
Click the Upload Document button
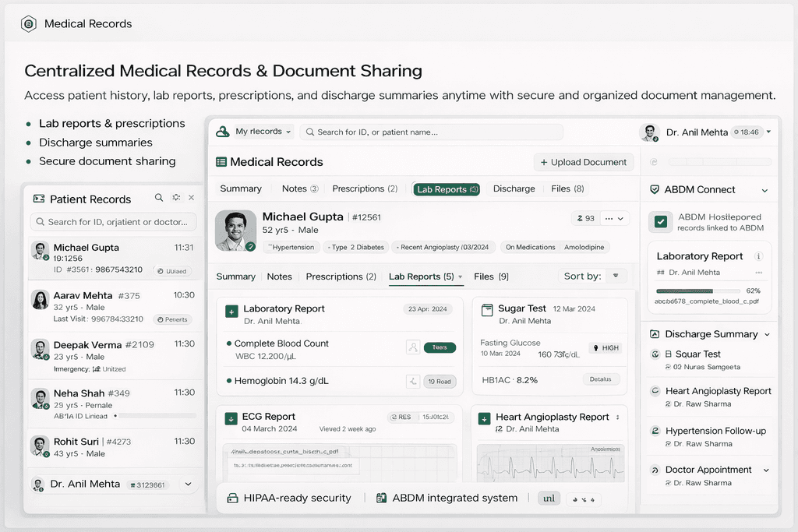[x=583, y=162]
